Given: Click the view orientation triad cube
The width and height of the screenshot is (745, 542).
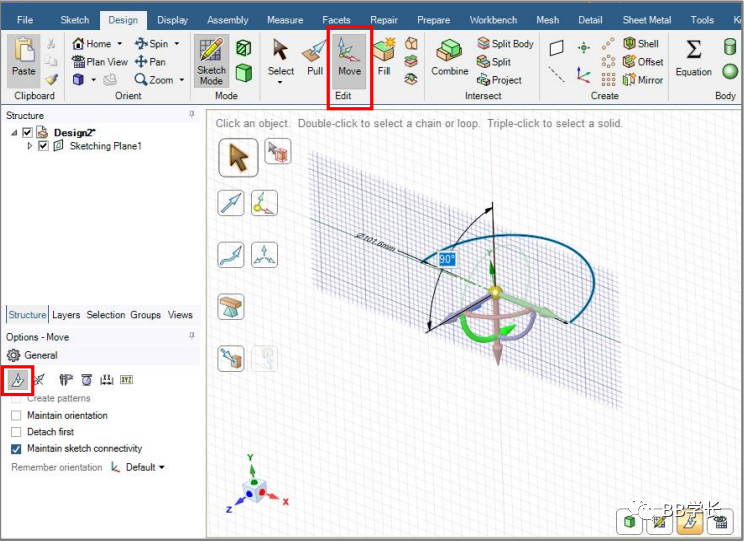Looking at the screenshot, I should pyautogui.click(x=256, y=490).
